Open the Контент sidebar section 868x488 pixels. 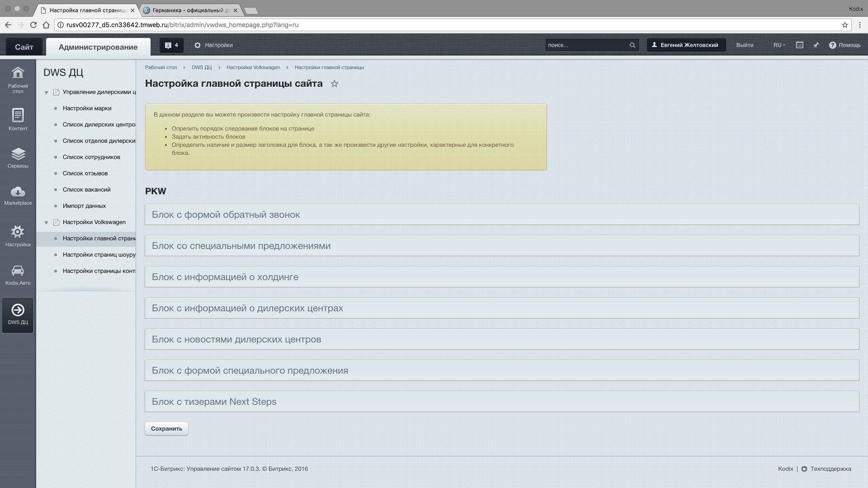click(18, 119)
